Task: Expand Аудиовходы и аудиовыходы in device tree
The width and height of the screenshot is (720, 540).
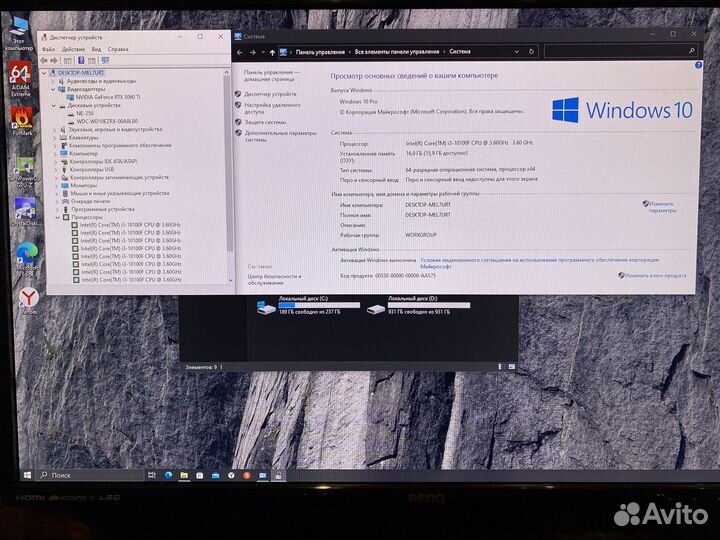Action: [x=53, y=81]
